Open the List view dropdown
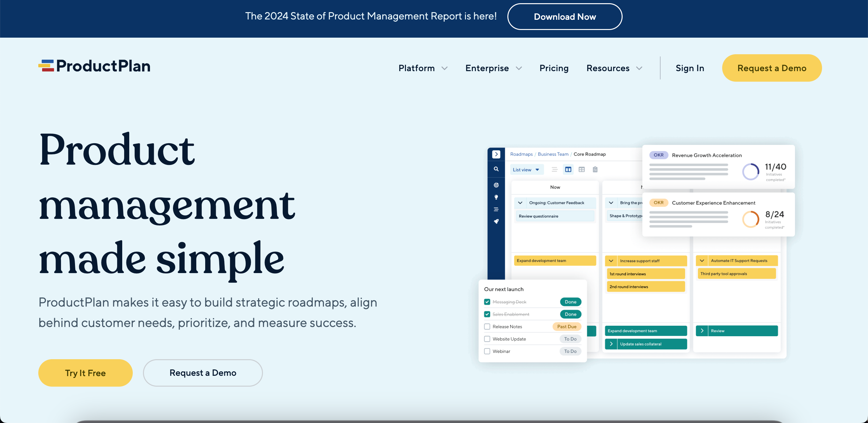 click(526, 170)
